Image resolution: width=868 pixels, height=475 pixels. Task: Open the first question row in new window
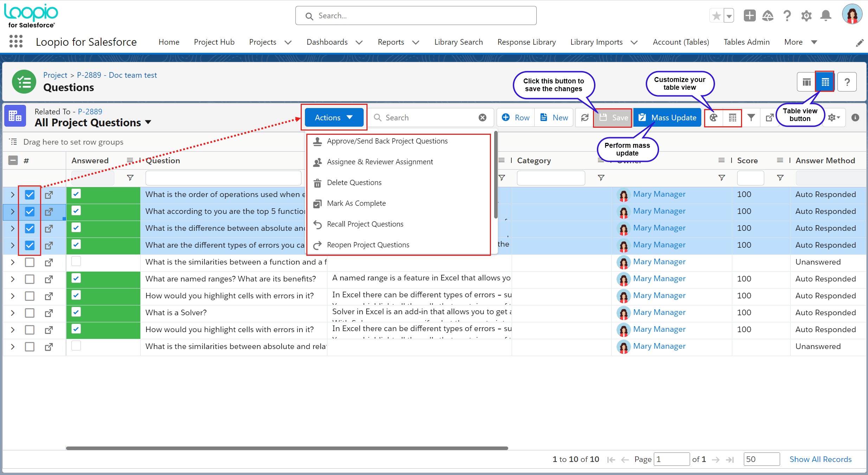49,195
